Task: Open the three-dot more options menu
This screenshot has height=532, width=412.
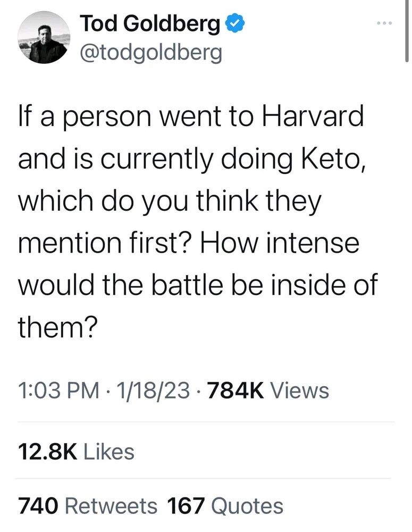Action: [x=383, y=23]
